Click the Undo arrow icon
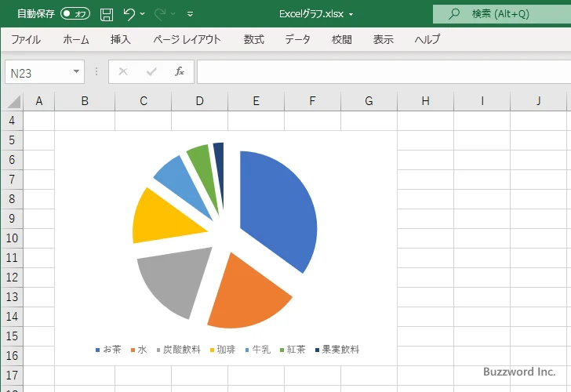Image resolution: width=571 pixels, height=392 pixels. (x=129, y=14)
